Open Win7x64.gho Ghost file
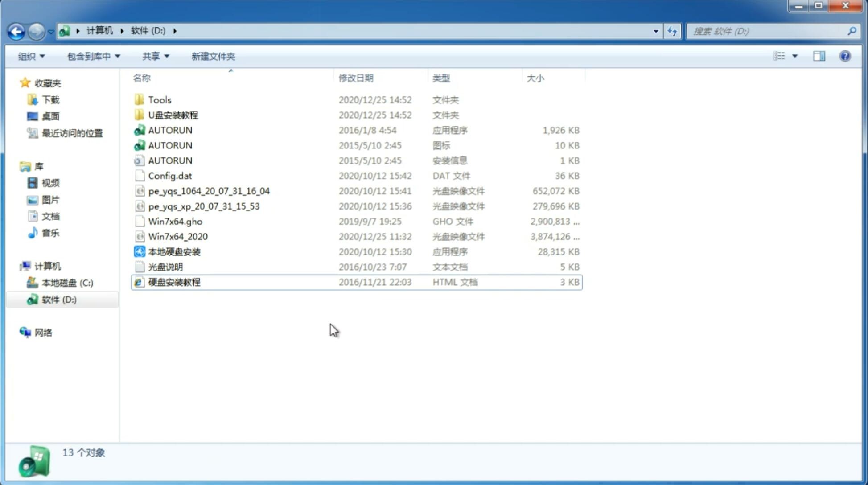This screenshot has width=868, height=485. [x=175, y=221]
